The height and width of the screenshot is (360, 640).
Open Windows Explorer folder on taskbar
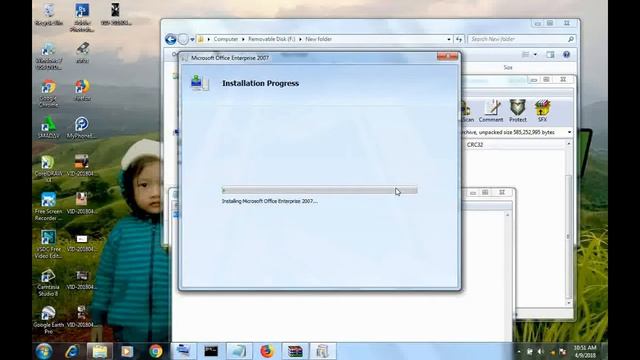tap(100, 351)
